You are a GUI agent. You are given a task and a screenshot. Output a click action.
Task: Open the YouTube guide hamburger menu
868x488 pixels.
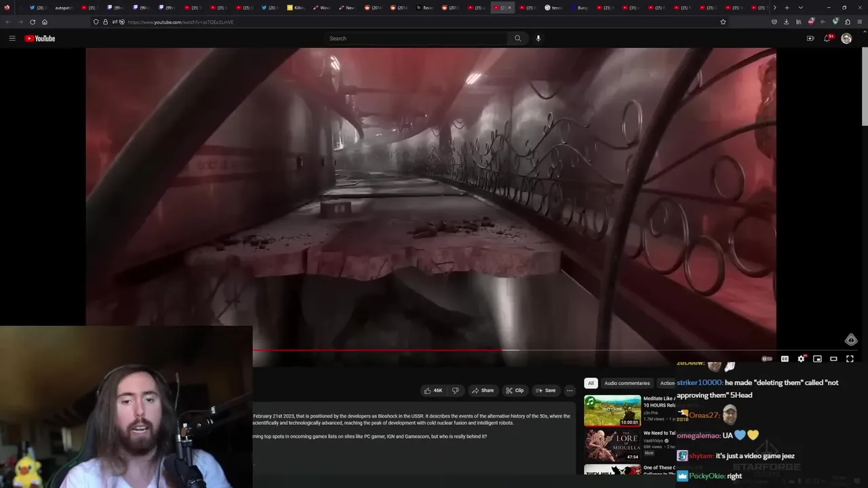[x=12, y=39]
